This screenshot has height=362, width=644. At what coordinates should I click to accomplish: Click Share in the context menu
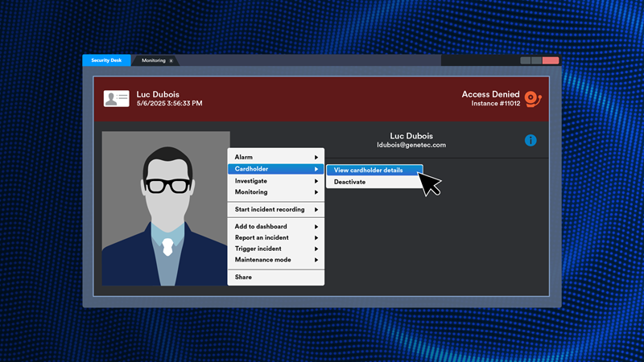[243, 277]
